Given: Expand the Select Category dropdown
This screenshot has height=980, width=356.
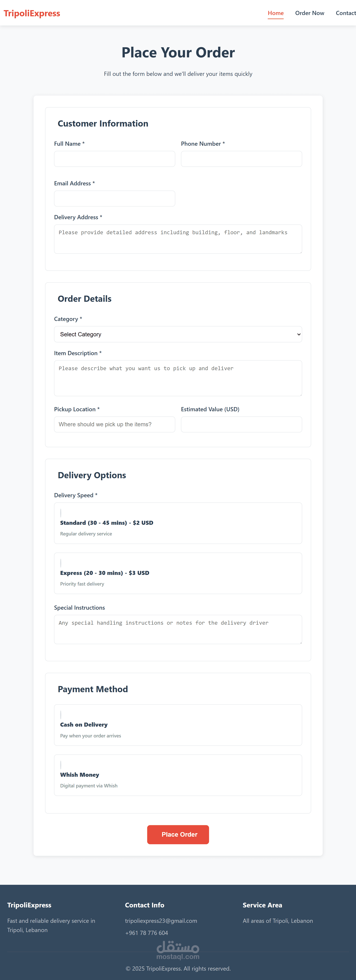Looking at the screenshot, I should click(x=178, y=334).
